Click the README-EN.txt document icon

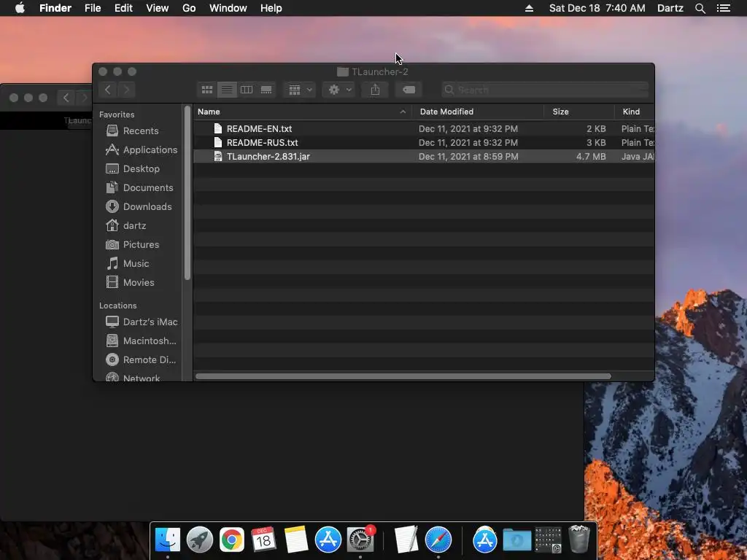217,128
